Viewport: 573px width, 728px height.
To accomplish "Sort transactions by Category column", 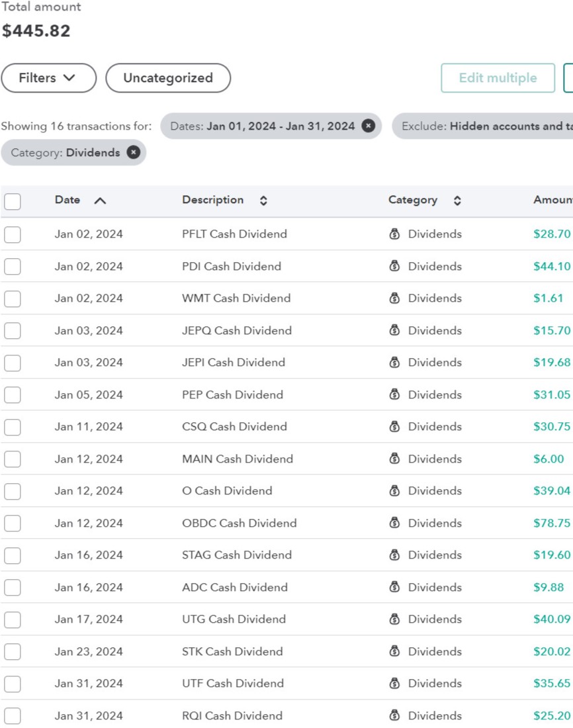I will 457,201.
